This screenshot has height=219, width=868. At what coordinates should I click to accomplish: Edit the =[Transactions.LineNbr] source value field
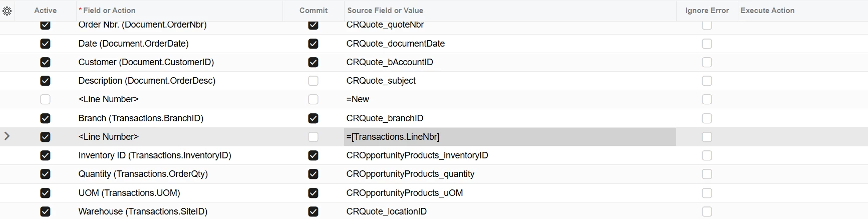[510, 137]
